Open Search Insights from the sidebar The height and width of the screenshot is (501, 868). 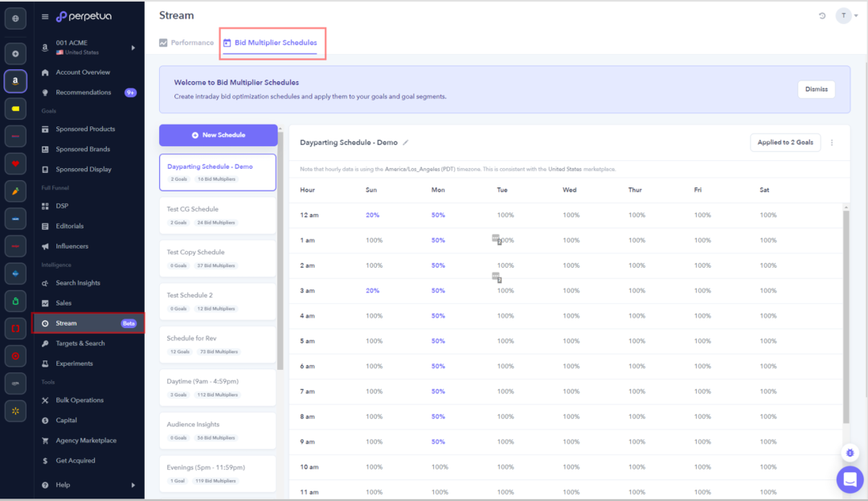(x=77, y=283)
